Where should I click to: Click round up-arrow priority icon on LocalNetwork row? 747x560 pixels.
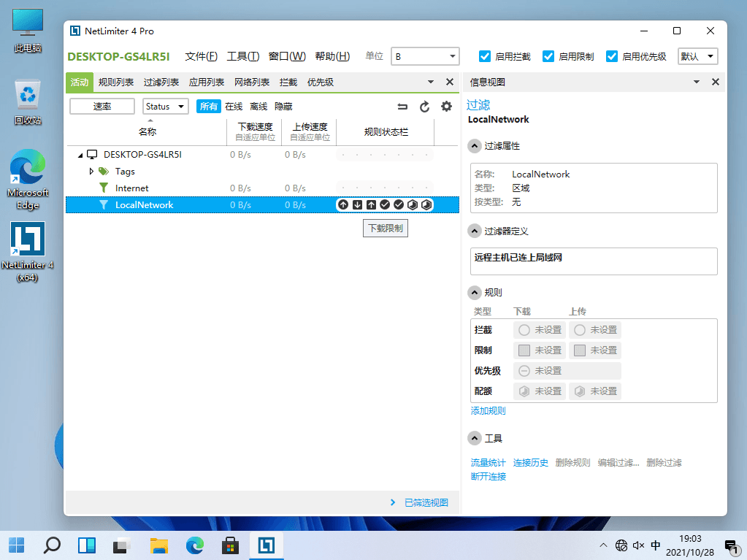tap(343, 204)
